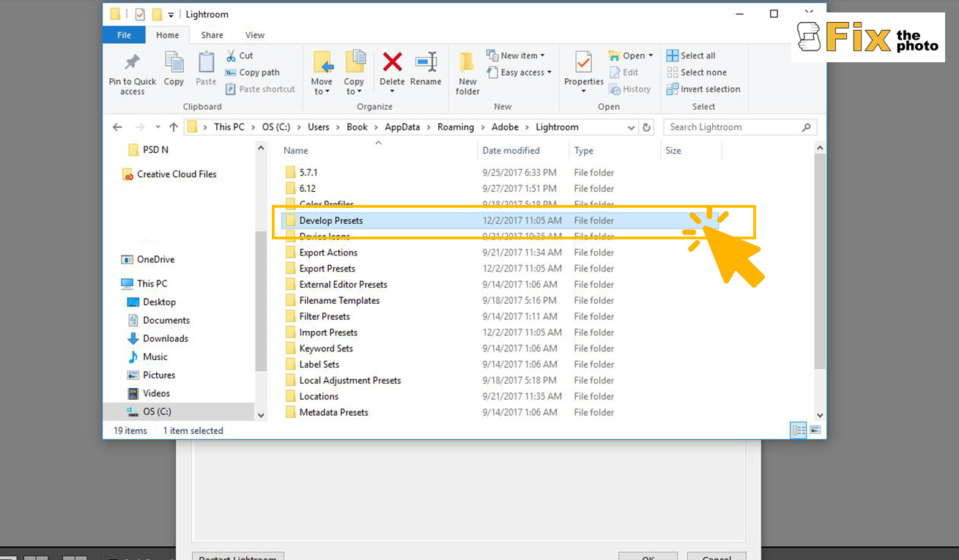Click History in the Open group

(x=629, y=89)
